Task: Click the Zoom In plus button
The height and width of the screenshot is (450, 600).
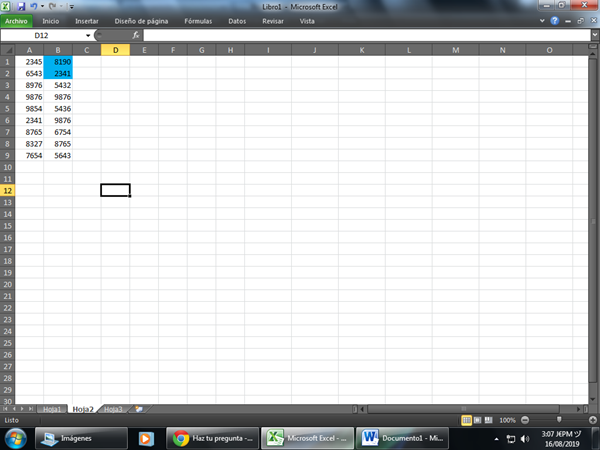Action: click(x=593, y=420)
